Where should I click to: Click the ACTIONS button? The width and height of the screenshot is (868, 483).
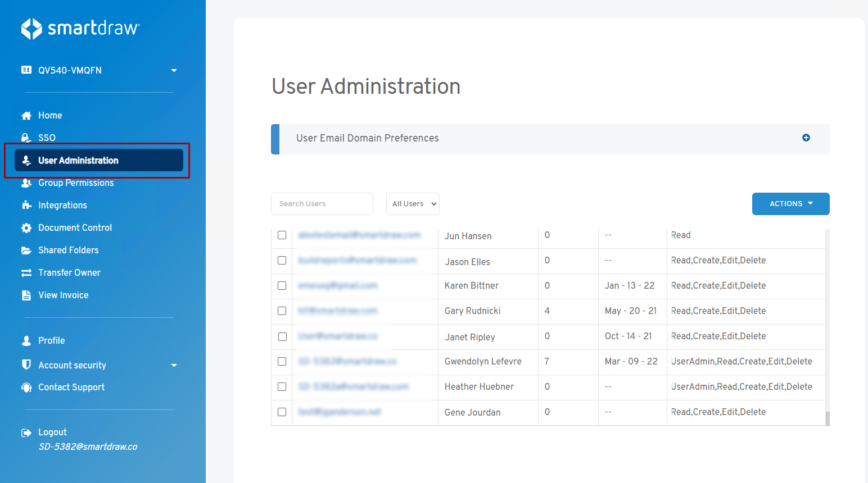pyautogui.click(x=790, y=204)
